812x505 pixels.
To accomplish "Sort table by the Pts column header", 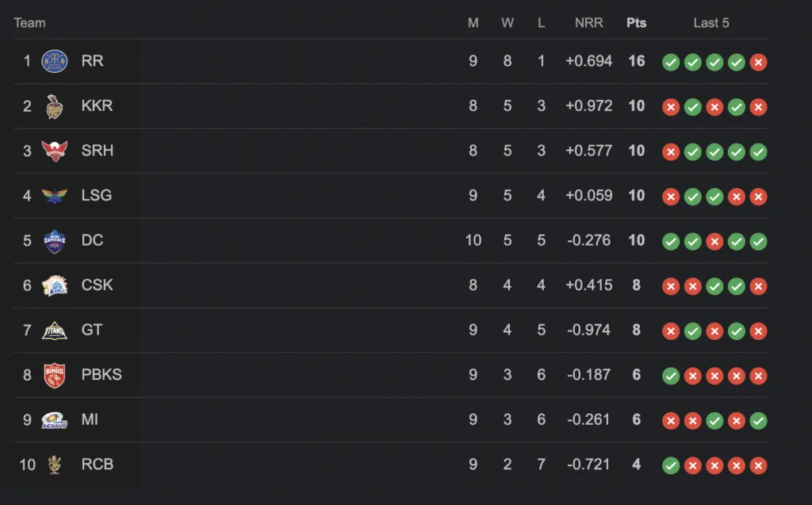I will click(637, 23).
